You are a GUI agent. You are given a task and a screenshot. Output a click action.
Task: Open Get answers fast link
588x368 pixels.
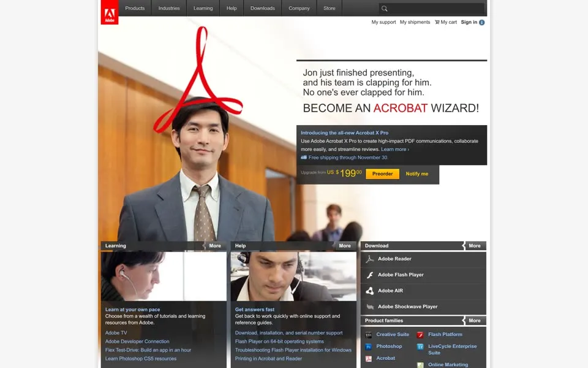(x=255, y=309)
